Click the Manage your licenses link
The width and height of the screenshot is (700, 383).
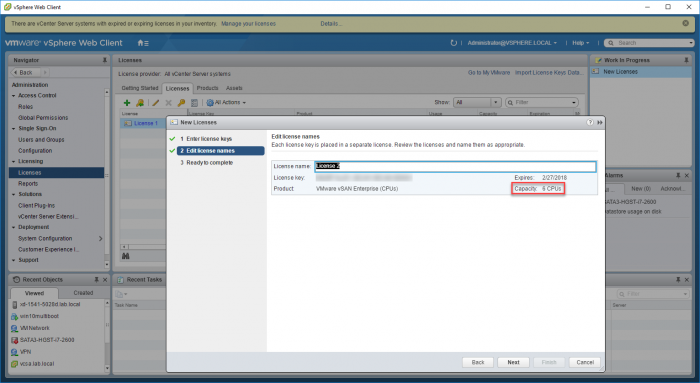click(x=248, y=23)
